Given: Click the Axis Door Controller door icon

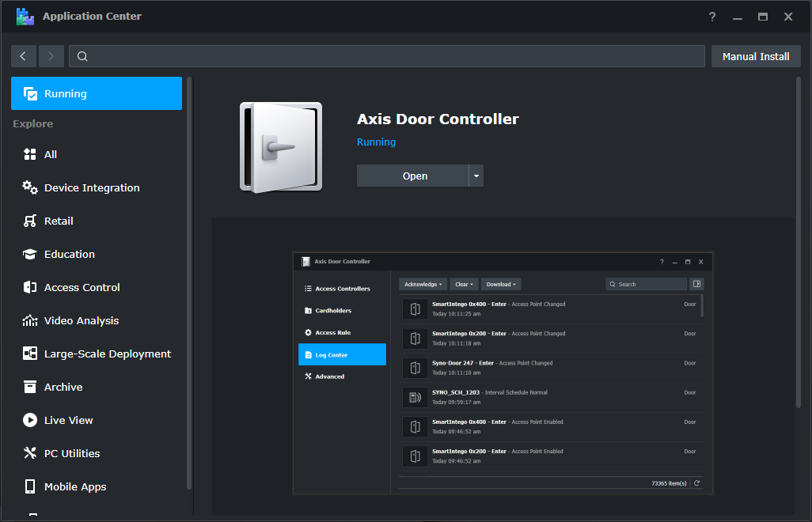Looking at the screenshot, I should (x=281, y=147).
